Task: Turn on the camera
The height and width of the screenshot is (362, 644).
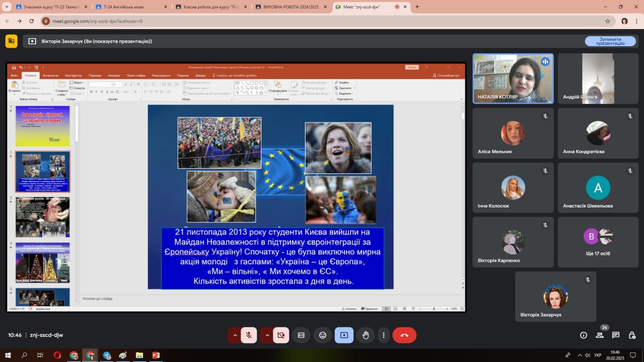Action: pos(281,335)
